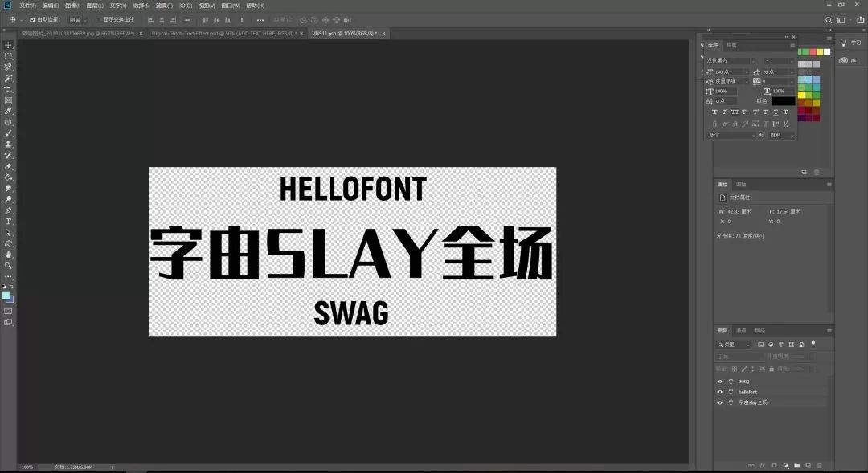Toggle the 自动选择 (Auto-Select) checkbox
This screenshot has width=868, height=473.
click(x=32, y=19)
